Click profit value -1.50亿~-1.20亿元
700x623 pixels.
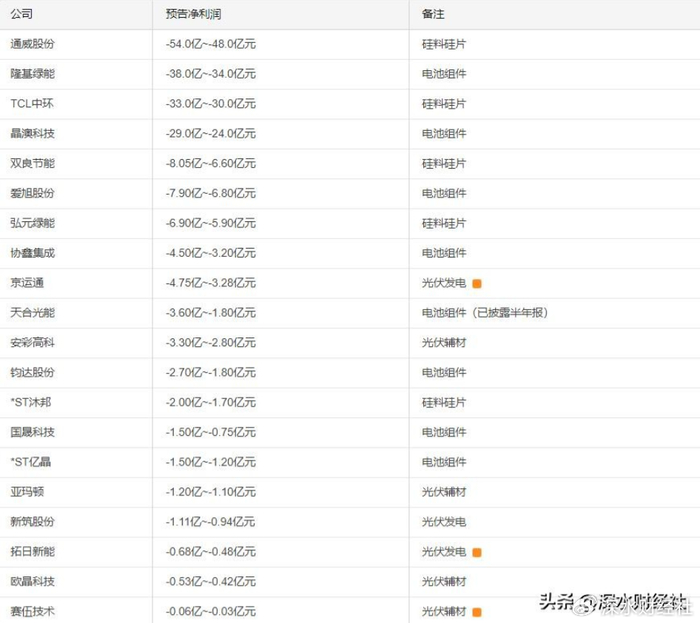tap(211, 462)
